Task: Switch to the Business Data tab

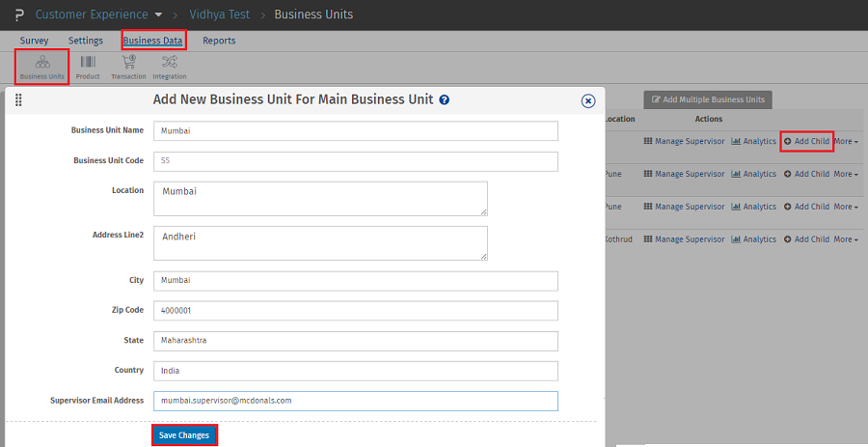Action: (x=152, y=41)
